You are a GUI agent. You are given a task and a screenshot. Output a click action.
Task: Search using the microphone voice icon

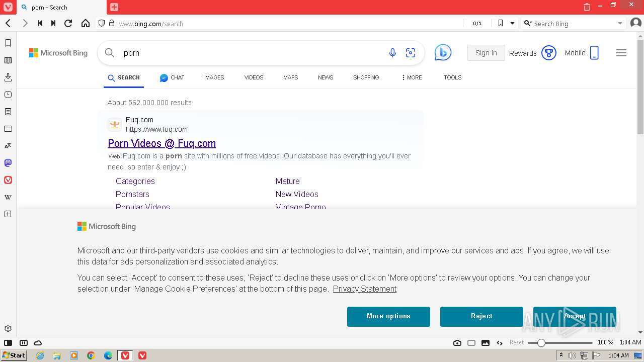pyautogui.click(x=392, y=53)
